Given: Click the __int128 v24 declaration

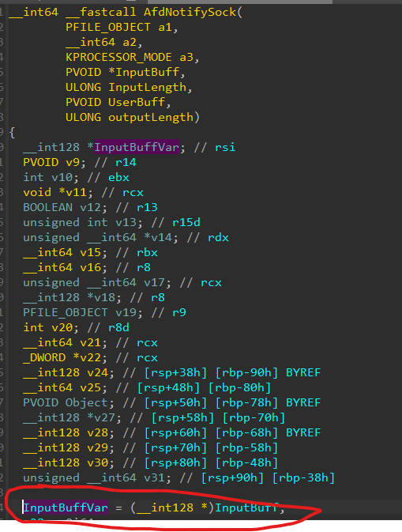Looking at the screenshot, I should pyautogui.click(x=69, y=372).
